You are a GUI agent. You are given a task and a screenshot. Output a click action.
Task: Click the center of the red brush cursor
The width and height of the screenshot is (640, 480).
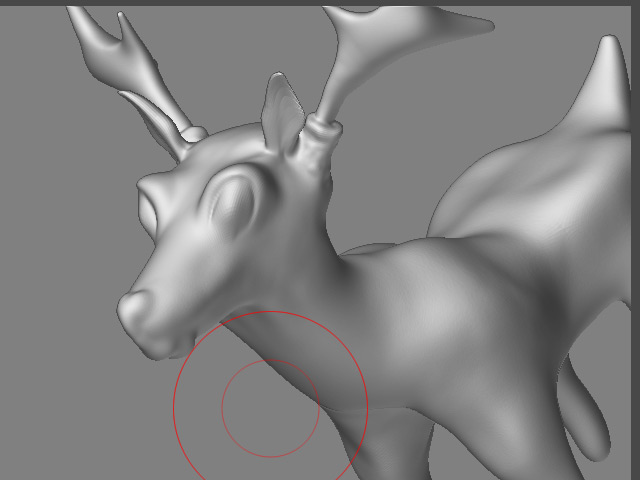270,409
